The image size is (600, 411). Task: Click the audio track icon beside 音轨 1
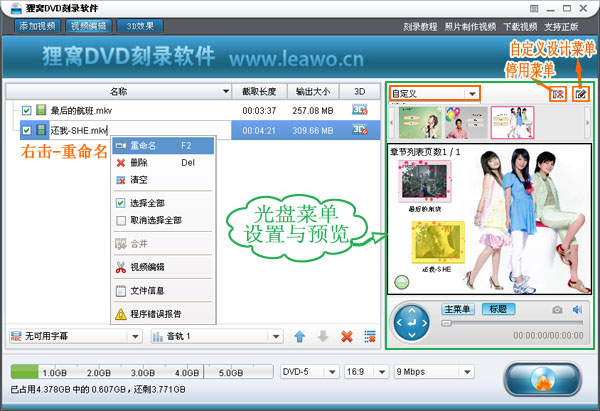tap(158, 337)
